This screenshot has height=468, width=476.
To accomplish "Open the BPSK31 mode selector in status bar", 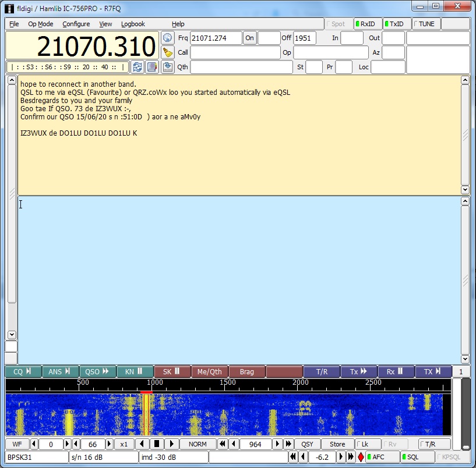I will click(37, 457).
